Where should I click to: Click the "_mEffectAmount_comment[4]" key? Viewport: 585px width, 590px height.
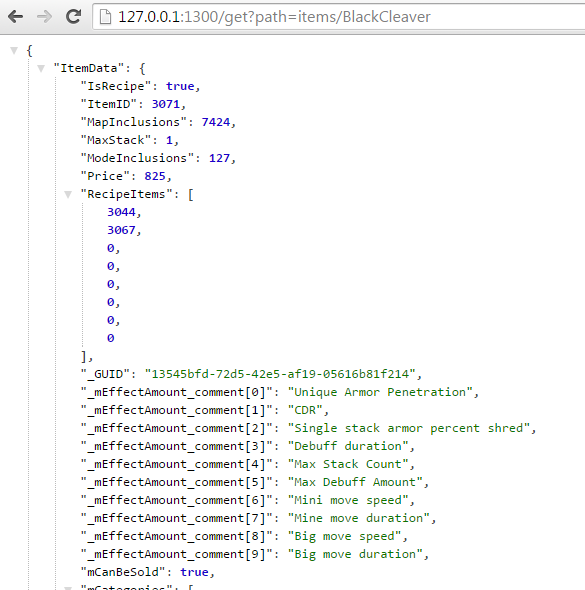[176, 464]
